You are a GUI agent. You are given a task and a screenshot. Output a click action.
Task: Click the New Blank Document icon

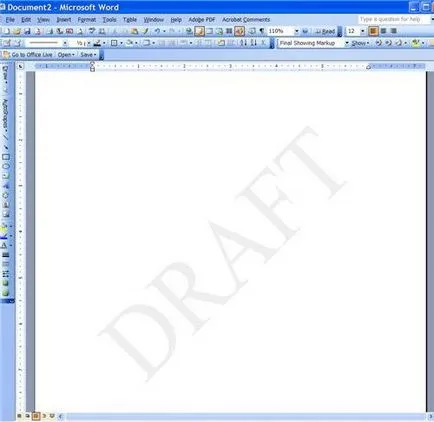point(6,31)
